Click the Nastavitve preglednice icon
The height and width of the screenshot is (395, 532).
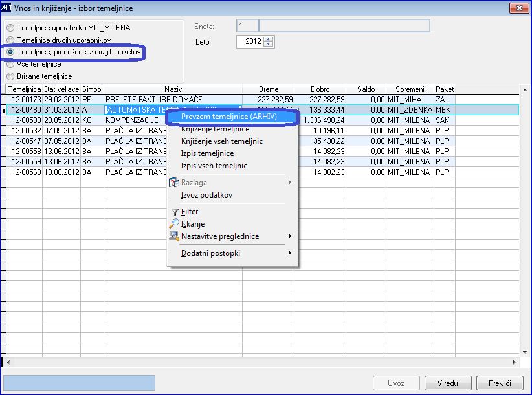174,236
